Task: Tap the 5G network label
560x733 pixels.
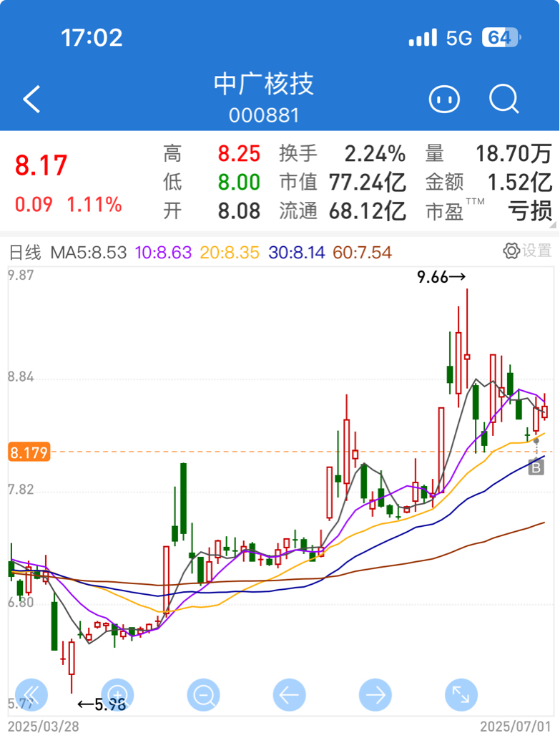Action: [459, 38]
